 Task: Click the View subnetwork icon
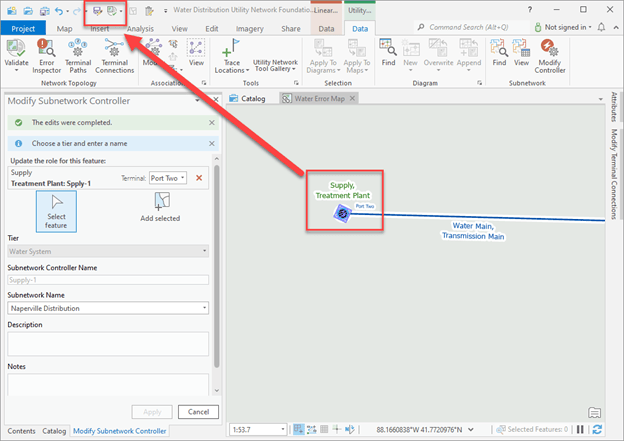(521, 47)
